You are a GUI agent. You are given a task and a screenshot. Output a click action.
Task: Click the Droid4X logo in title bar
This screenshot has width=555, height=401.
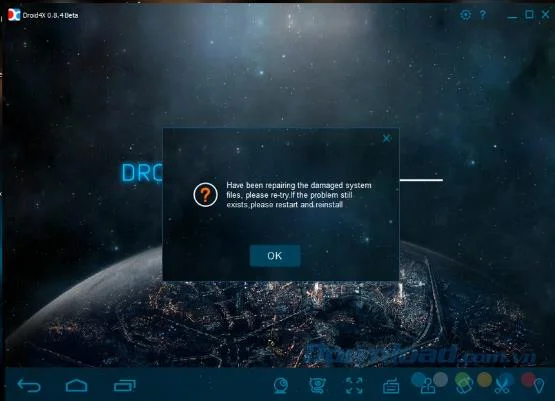click(x=14, y=15)
